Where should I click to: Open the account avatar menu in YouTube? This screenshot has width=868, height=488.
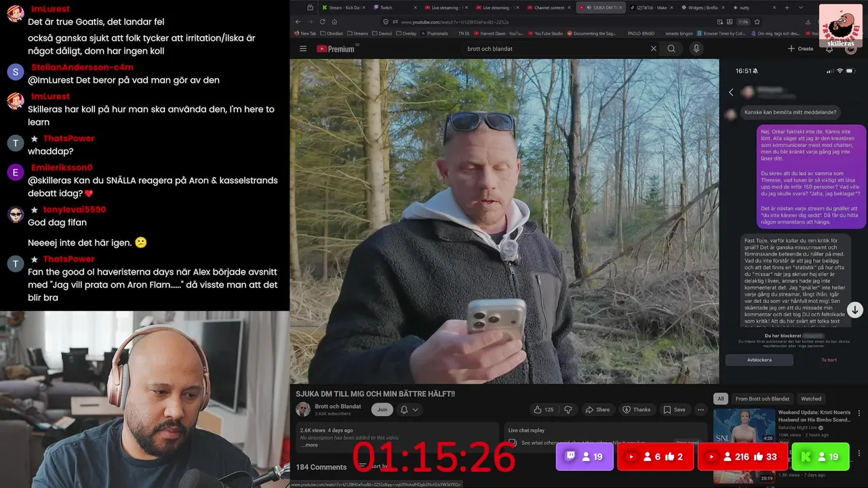pos(850,49)
